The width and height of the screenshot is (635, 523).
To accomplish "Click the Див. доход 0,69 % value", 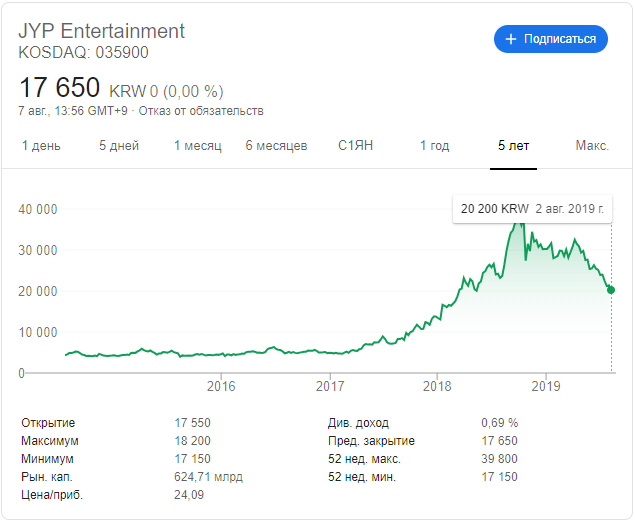I will click(499, 423).
